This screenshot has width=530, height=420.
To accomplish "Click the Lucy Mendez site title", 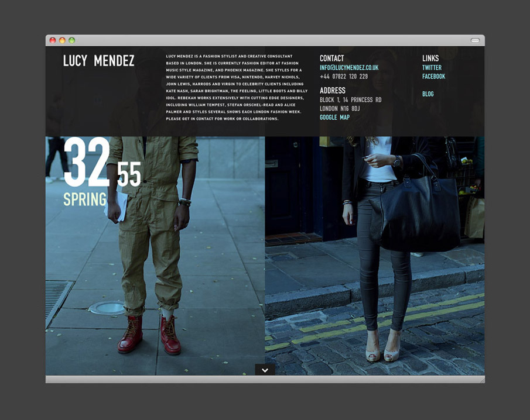I will [x=99, y=61].
